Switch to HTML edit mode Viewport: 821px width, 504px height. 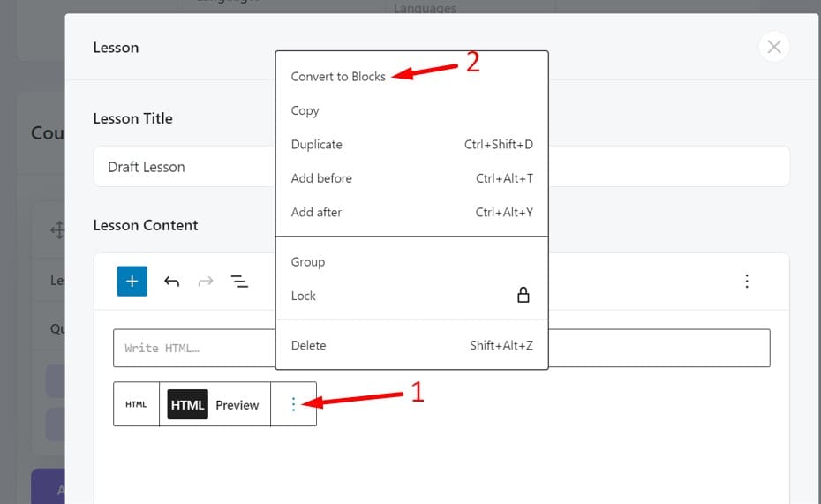[187, 404]
